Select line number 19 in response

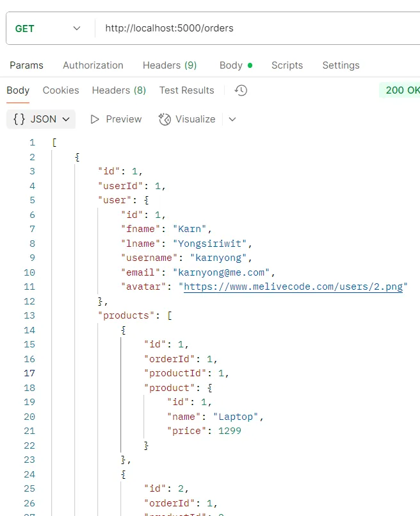[x=32, y=402]
